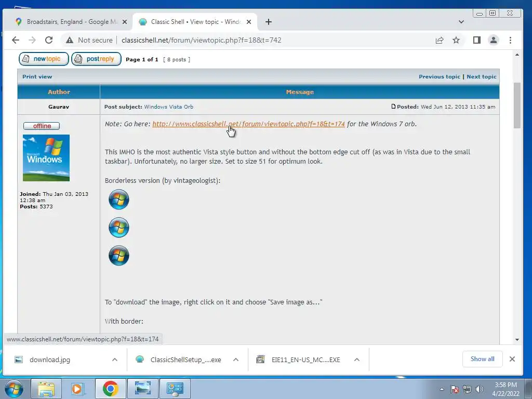Viewport: 532px width, 399px height.
Task: Click the vertical scrollbar thumb
Action: coord(517,105)
